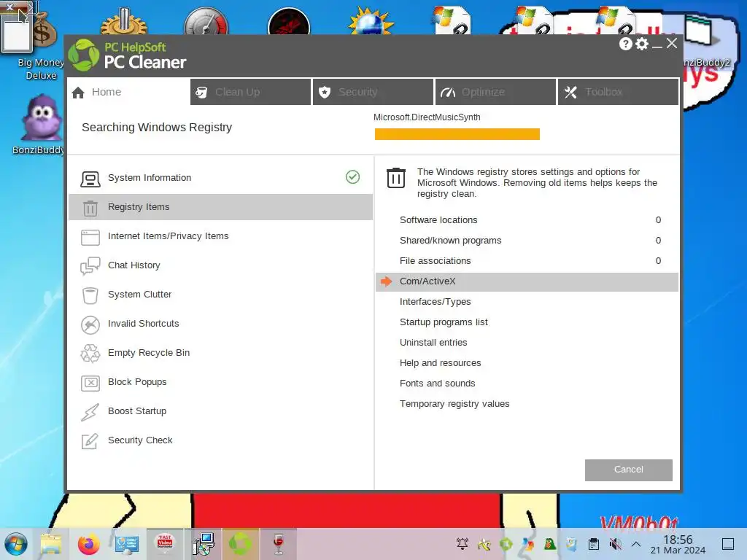747x560 pixels.
Task: Click the Help and resources row
Action: point(527,363)
